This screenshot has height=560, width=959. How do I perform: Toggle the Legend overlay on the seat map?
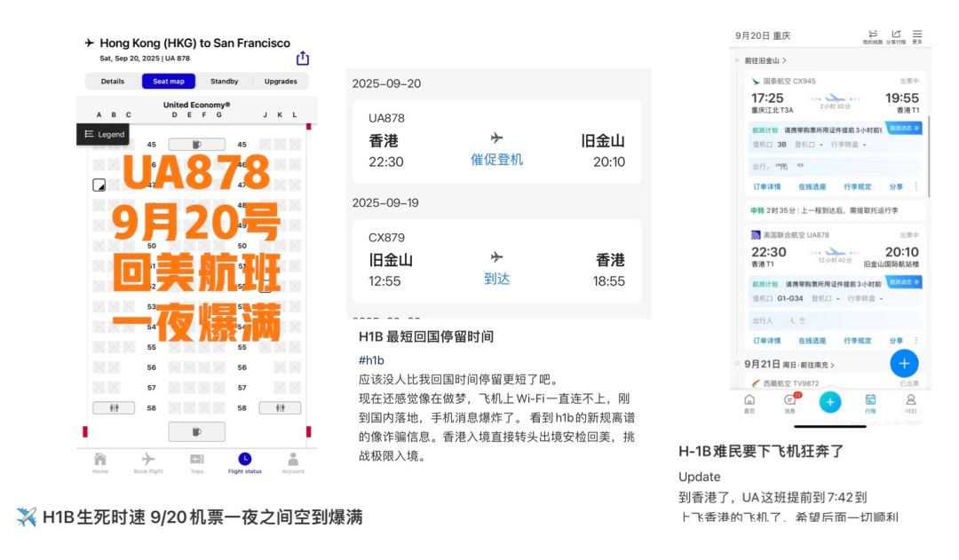tap(103, 134)
